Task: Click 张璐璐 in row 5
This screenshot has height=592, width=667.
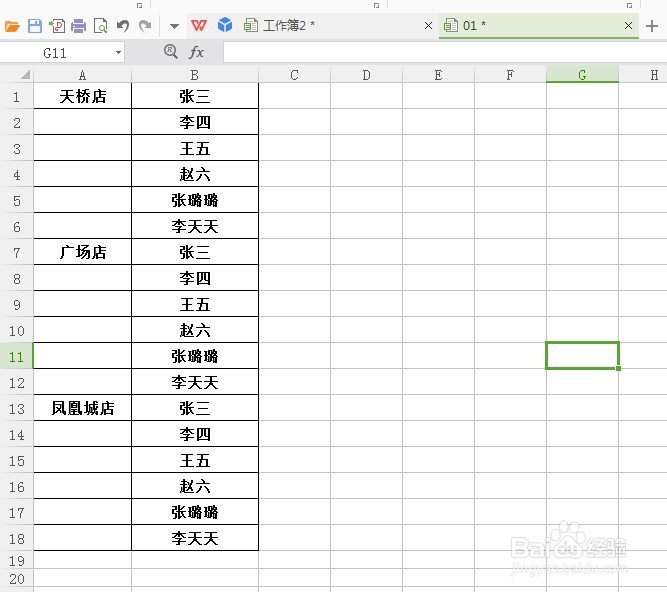Action: click(195, 200)
